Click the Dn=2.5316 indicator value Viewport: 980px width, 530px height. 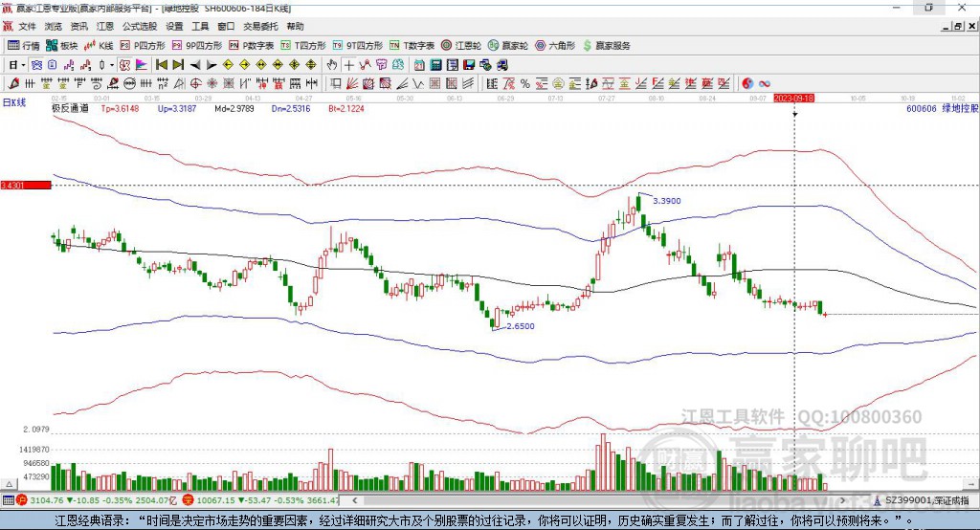(x=291, y=109)
